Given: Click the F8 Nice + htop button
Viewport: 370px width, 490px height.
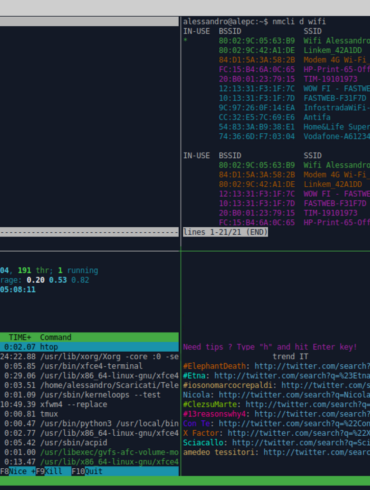Looking at the screenshot, I should (18, 471).
